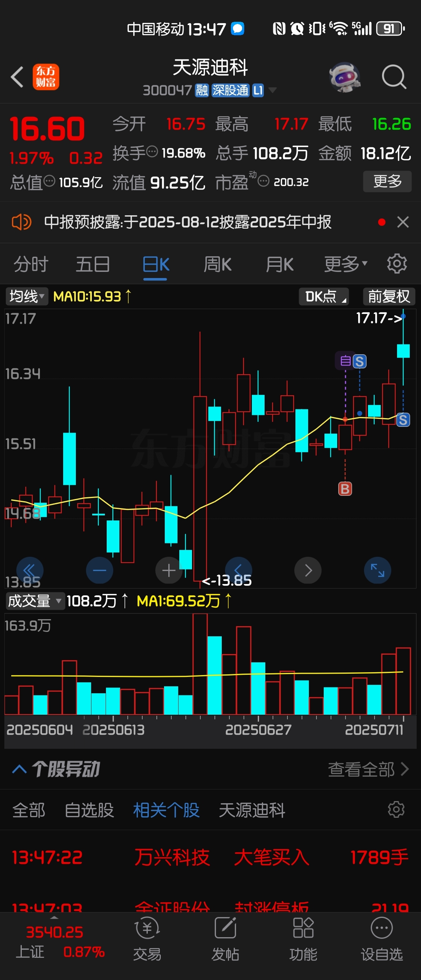Open 均线 indicator dropdown

pos(26,296)
